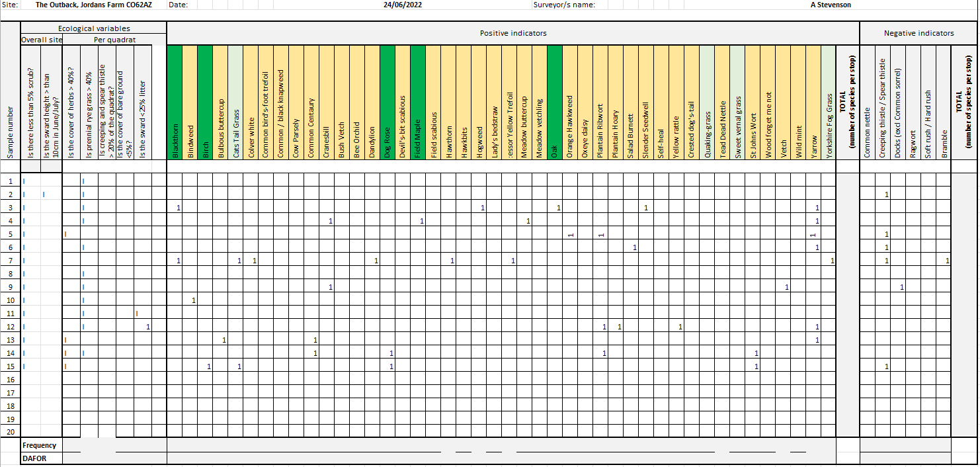
Task: Select sample number 20 row label
Action: pos(10,432)
